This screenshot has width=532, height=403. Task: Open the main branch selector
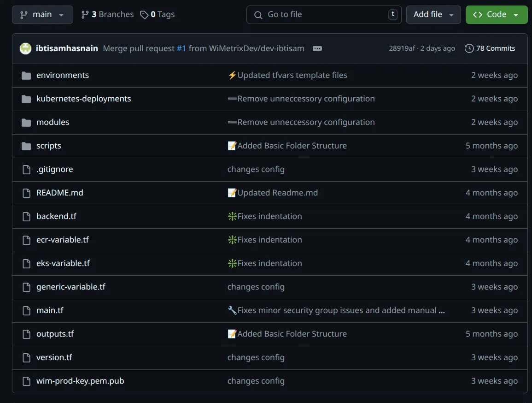(42, 14)
